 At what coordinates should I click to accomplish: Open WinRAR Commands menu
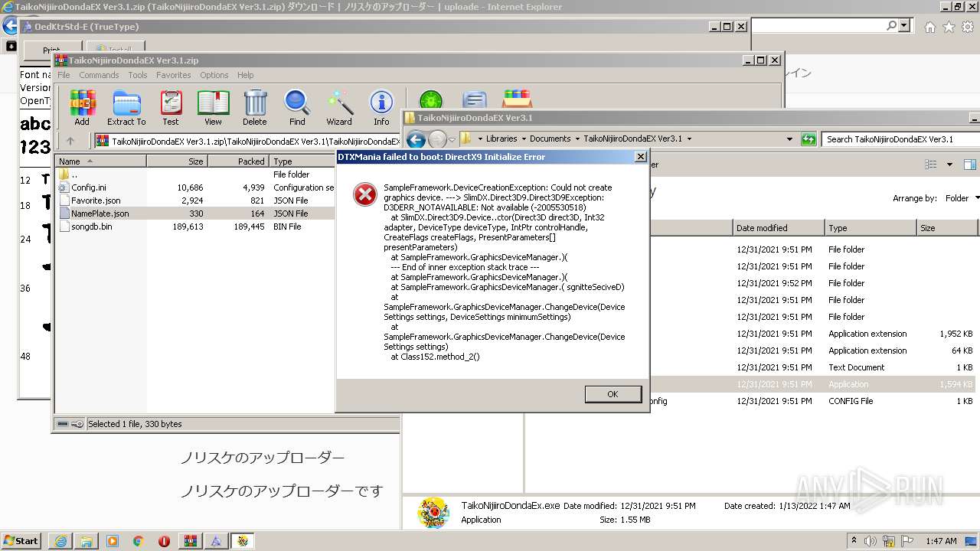point(99,75)
